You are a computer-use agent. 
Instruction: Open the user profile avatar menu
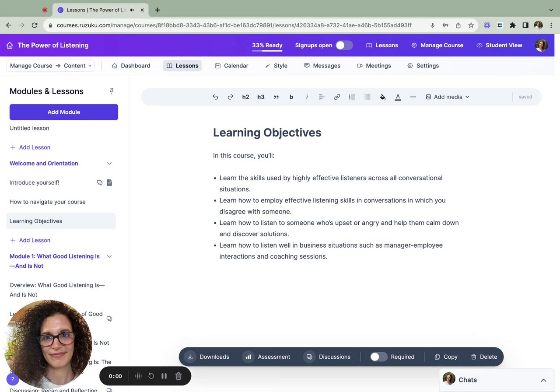[x=542, y=45]
